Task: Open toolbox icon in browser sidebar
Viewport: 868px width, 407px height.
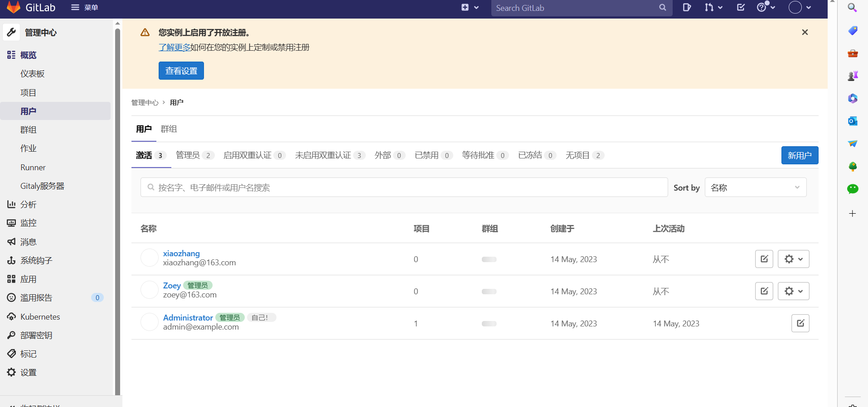Action: click(x=852, y=53)
